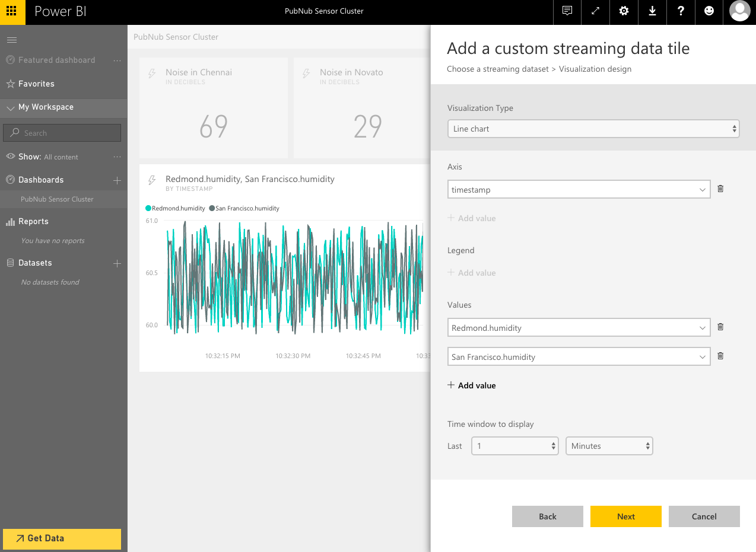Image resolution: width=756 pixels, height=552 pixels.
Task: Toggle the hamburger navigation pane
Action: pos(11,40)
